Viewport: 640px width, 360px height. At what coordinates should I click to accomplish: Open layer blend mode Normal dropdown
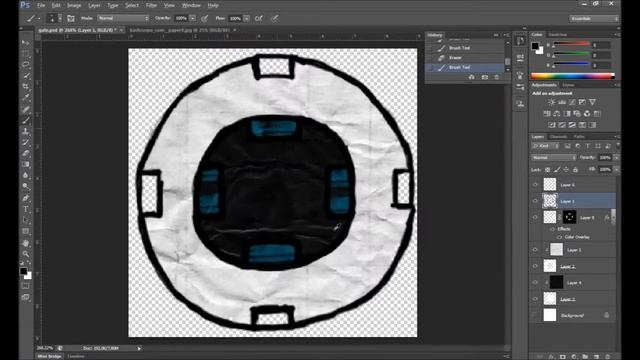click(553, 158)
